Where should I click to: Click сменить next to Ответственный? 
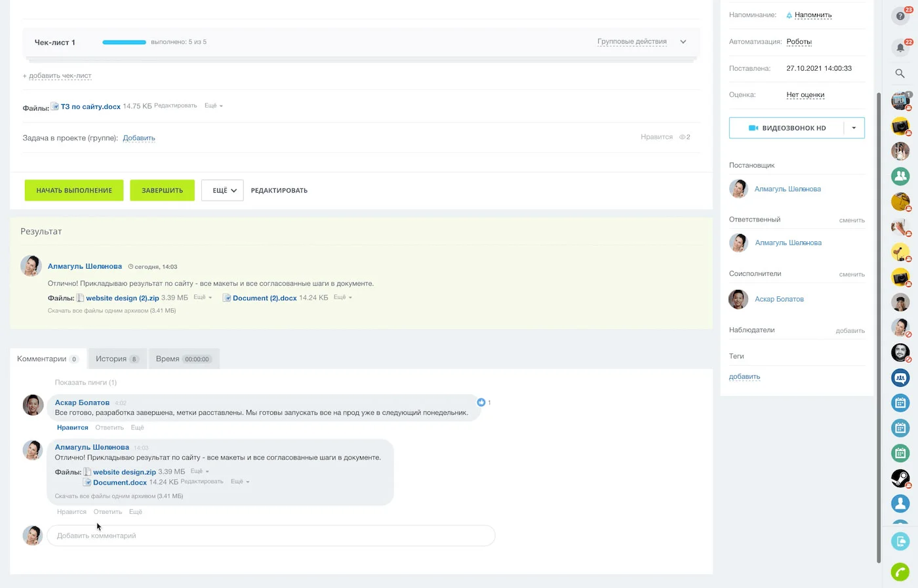(852, 220)
